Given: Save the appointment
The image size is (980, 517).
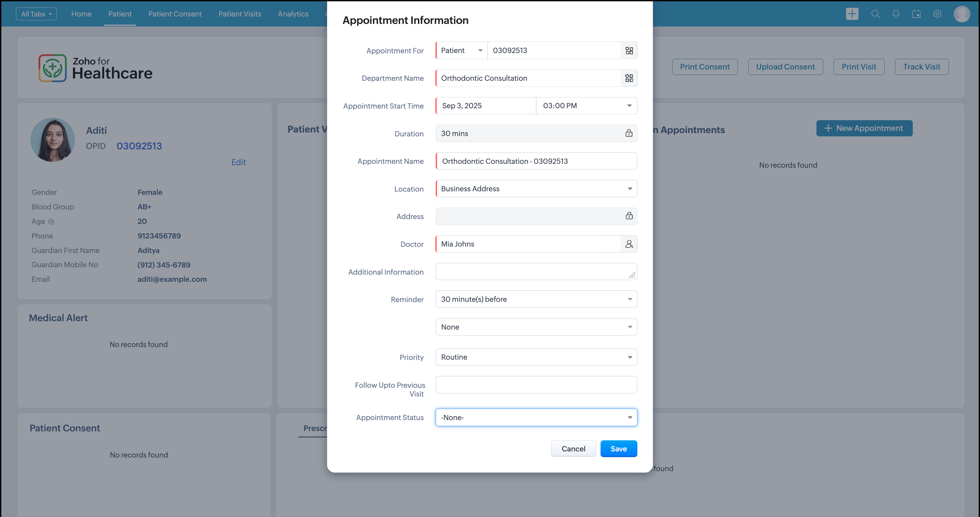Looking at the screenshot, I should pos(618,448).
